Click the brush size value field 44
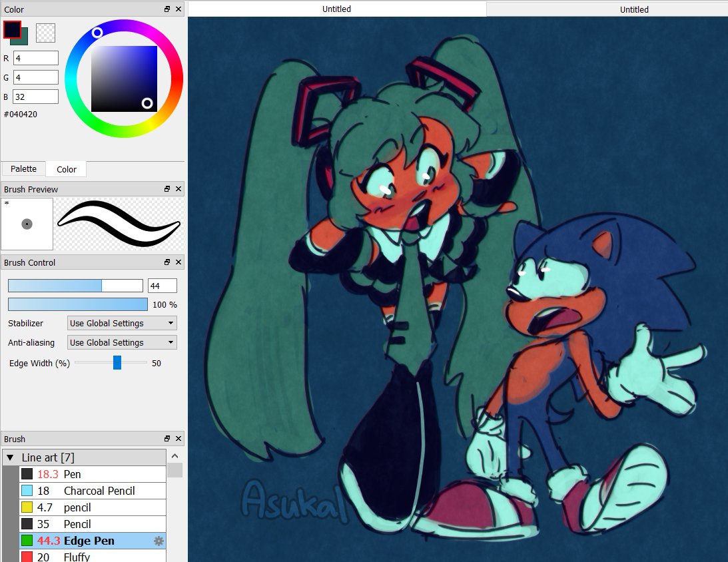The width and height of the screenshot is (728, 562). click(162, 286)
